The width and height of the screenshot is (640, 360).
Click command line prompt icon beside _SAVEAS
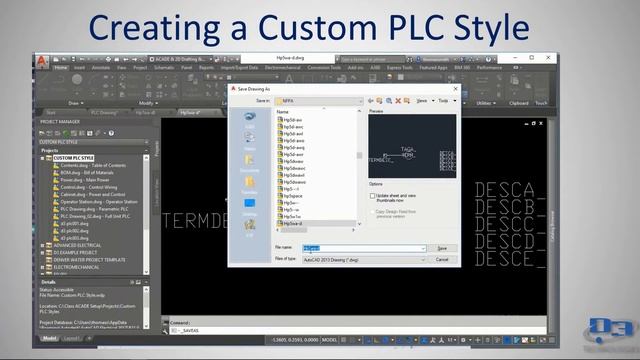174,331
